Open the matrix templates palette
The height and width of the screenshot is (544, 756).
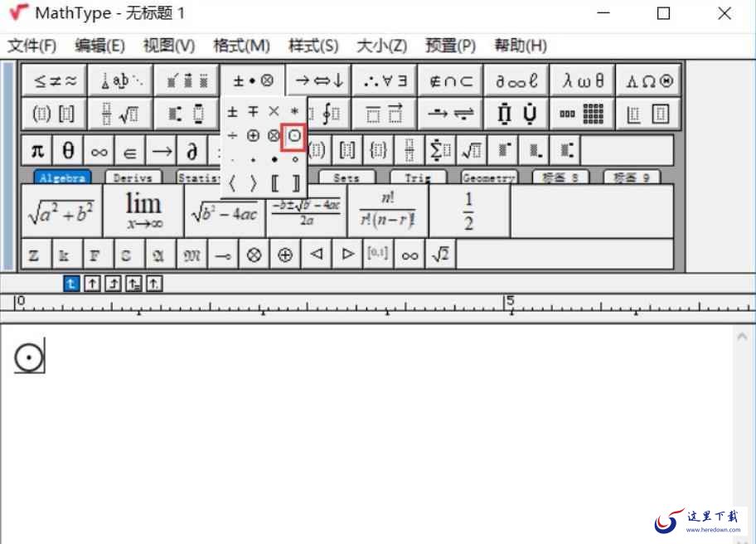[583, 114]
